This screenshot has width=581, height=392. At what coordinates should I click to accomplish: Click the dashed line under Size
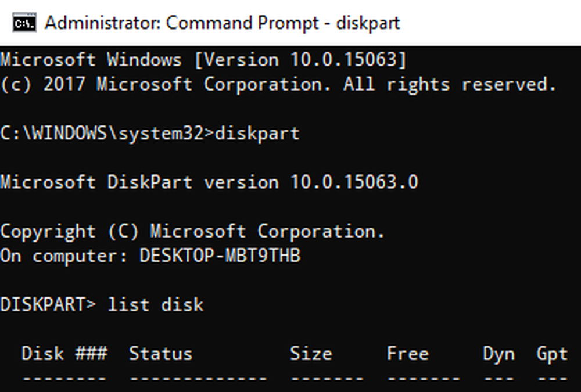327,379
